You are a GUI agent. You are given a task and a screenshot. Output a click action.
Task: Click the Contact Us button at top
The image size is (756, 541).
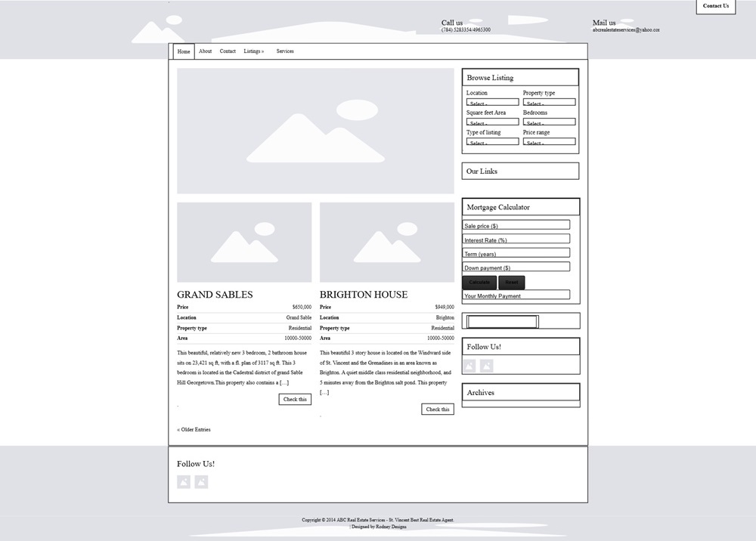(715, 6)
